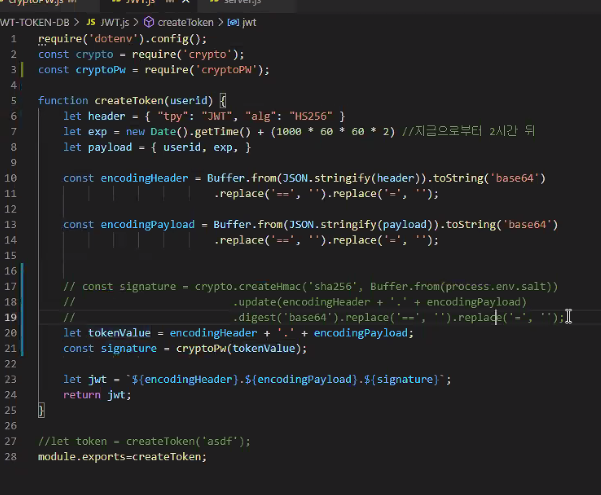Click encodingPayload declaration on line 13
The width and height of the screenshot is (601, 495).
(x=148, y=225)
